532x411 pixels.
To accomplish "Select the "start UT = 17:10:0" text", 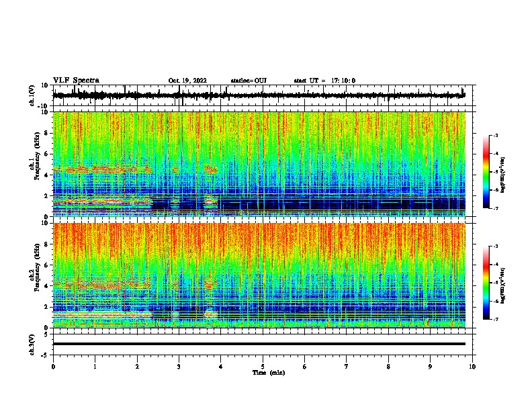I will tap(324, 81).
